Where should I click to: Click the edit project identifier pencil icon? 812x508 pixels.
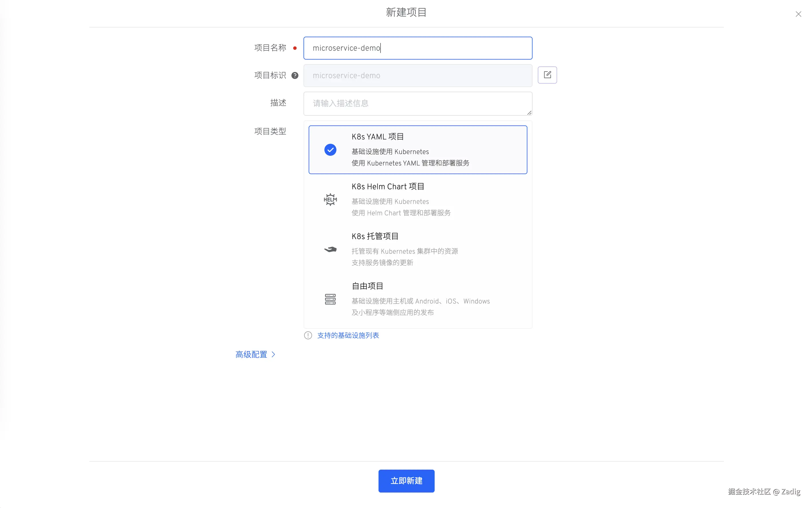click(x=547, y=75)
